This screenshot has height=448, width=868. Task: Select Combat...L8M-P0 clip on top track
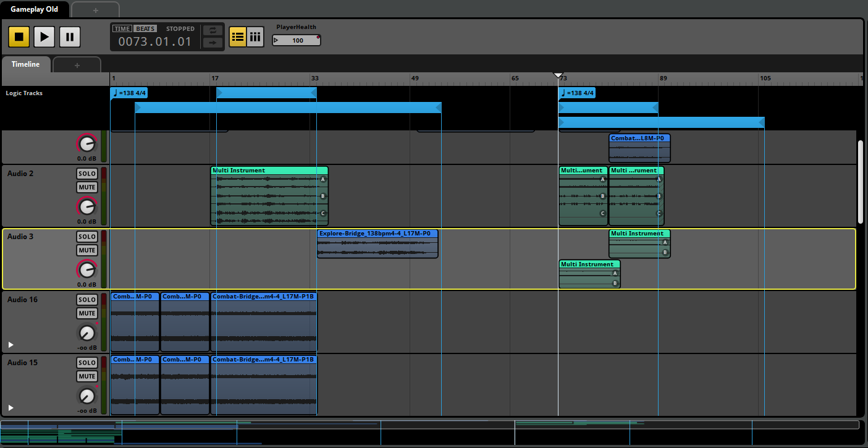tap(639, 148)
